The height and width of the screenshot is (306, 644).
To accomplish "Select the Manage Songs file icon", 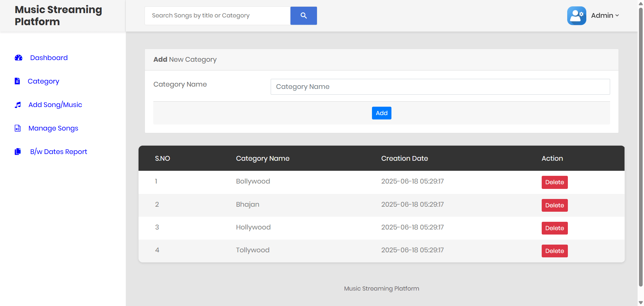I will tap(17, 128).
